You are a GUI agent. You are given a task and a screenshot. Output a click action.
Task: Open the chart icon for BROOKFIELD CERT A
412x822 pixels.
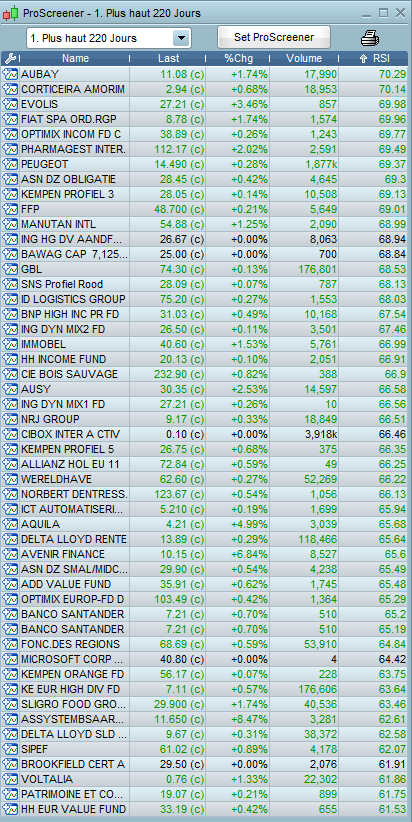tap(10, 764)
